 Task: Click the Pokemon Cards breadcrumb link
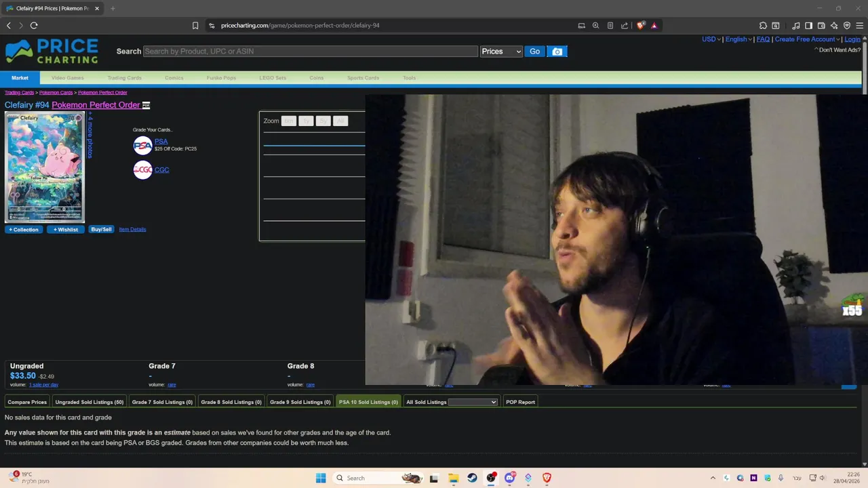tap(56, 92)
